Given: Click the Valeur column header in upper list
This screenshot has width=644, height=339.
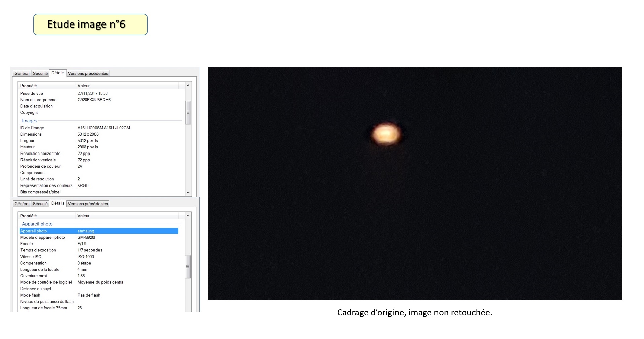Looking at the screenshot, I should tap(127, 86).
